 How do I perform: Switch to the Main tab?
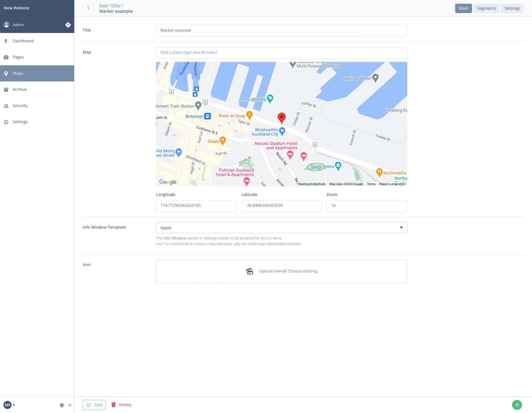click(x=464, y=8)
